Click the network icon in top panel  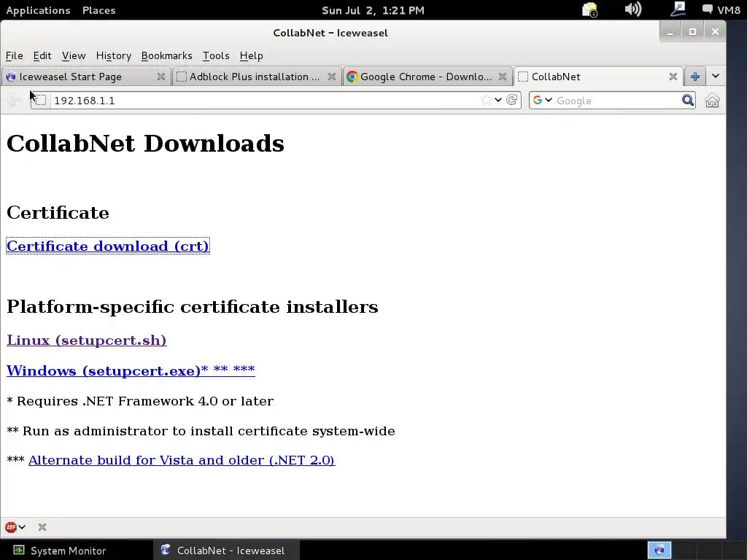tap(678, 9)
